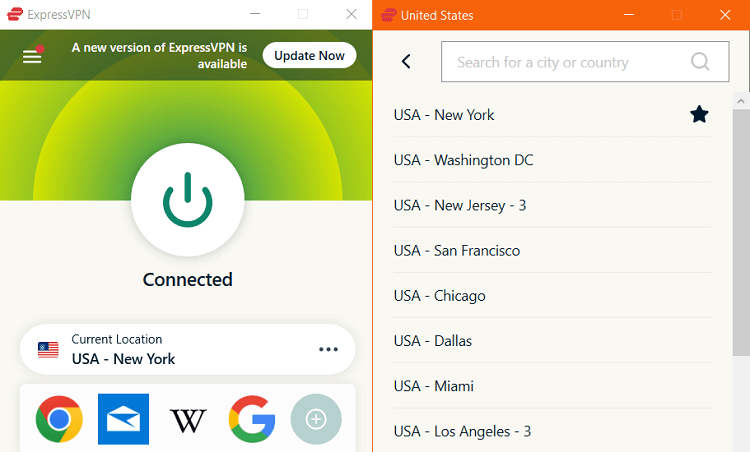
Task: Close the ExpressVPN main window
Action: tap(352, 14)
